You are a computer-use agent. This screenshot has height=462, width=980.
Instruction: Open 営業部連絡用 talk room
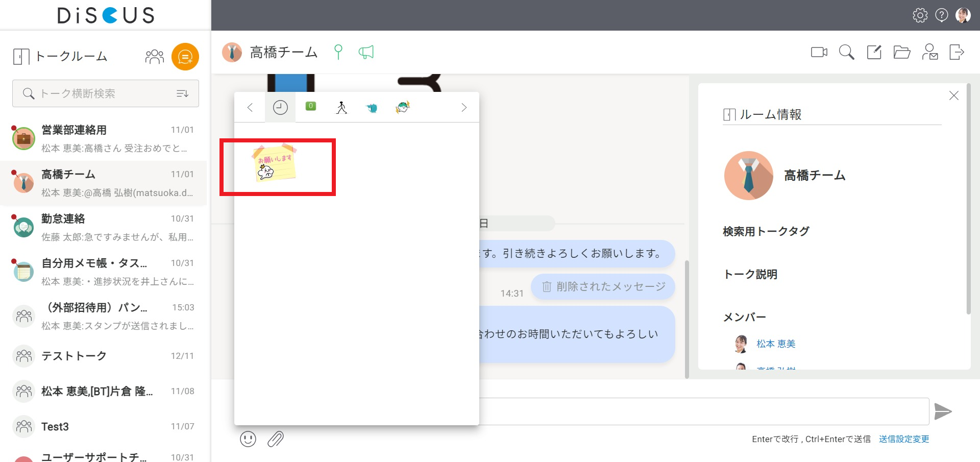(x=104, y=139)
